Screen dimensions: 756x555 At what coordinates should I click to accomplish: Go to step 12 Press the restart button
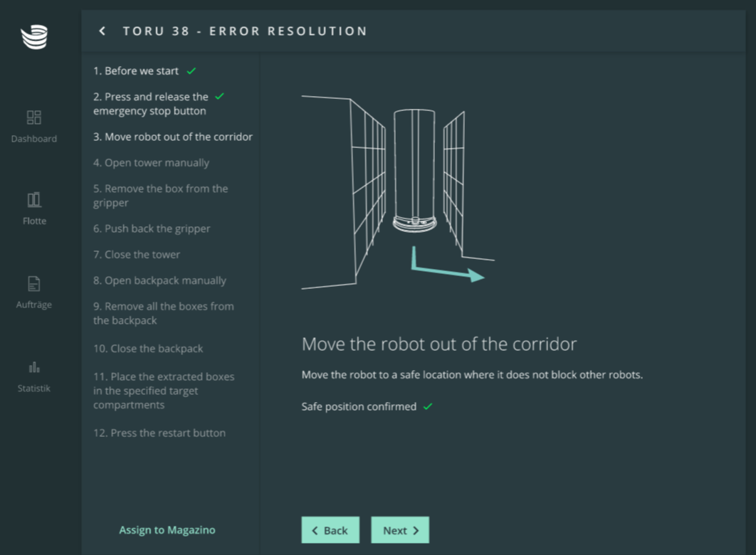point(159,433)
